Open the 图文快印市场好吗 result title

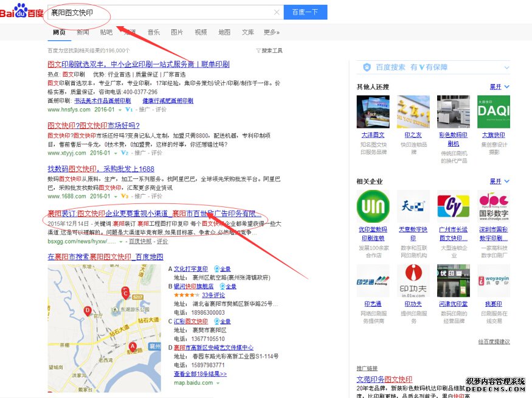(x=94, y=125)
